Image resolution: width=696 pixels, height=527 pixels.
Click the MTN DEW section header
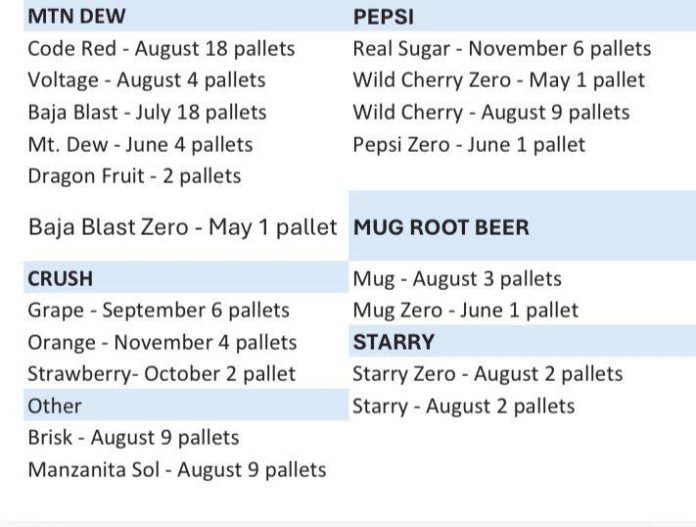pyautogui.click(x=77, y=17)
